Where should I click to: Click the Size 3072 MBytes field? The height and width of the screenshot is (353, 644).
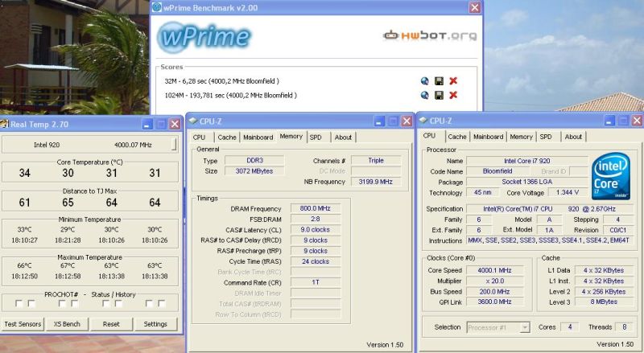tap(254, 171)
